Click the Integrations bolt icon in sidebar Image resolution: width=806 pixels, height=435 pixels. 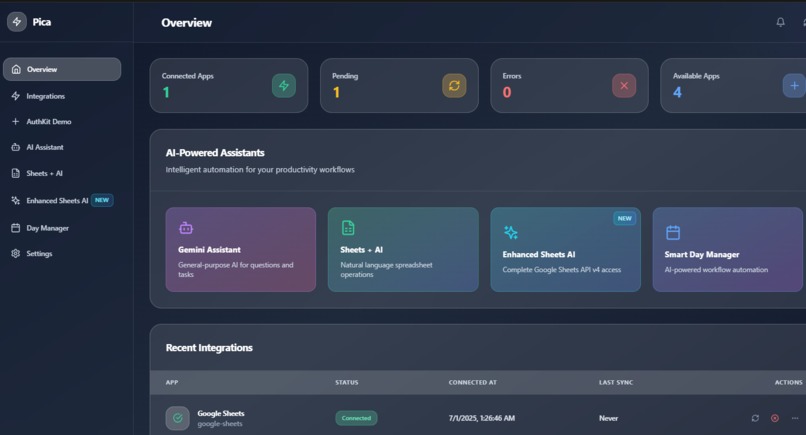16,96
